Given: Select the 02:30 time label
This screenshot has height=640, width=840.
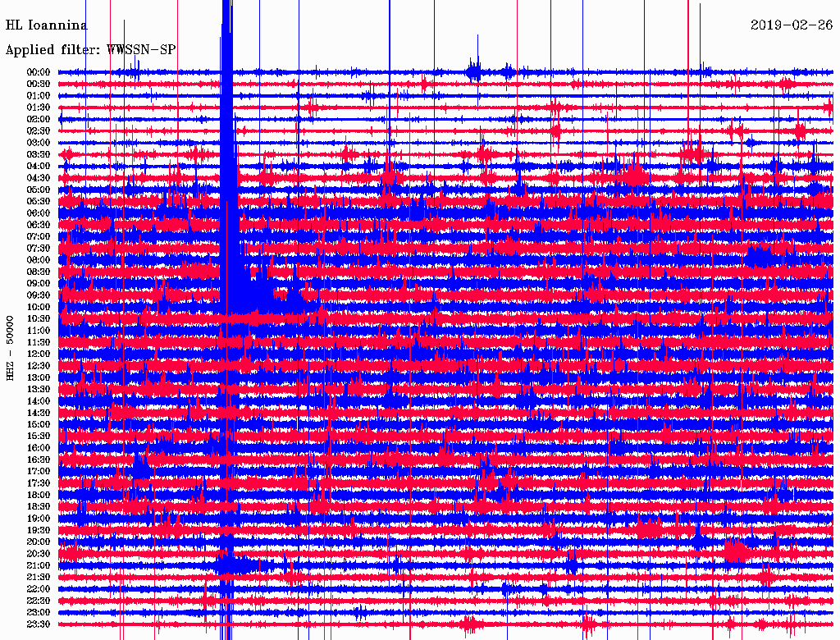Looking at the screenshot, I should tap(39, 130).
